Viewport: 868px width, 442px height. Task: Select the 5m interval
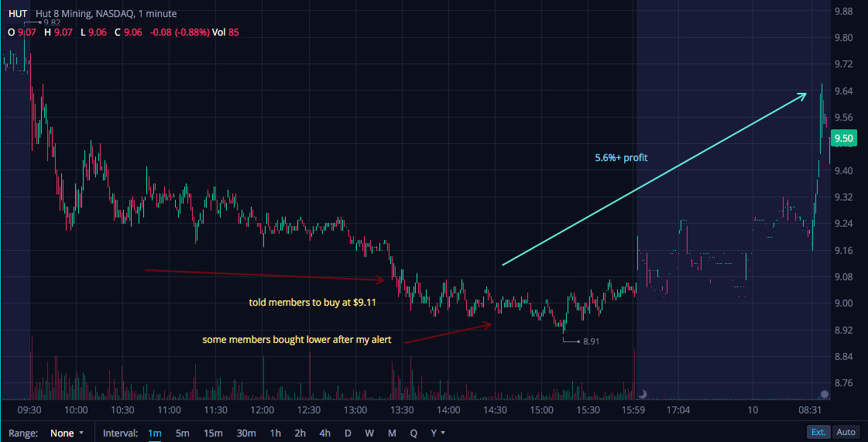coord(182,433)
